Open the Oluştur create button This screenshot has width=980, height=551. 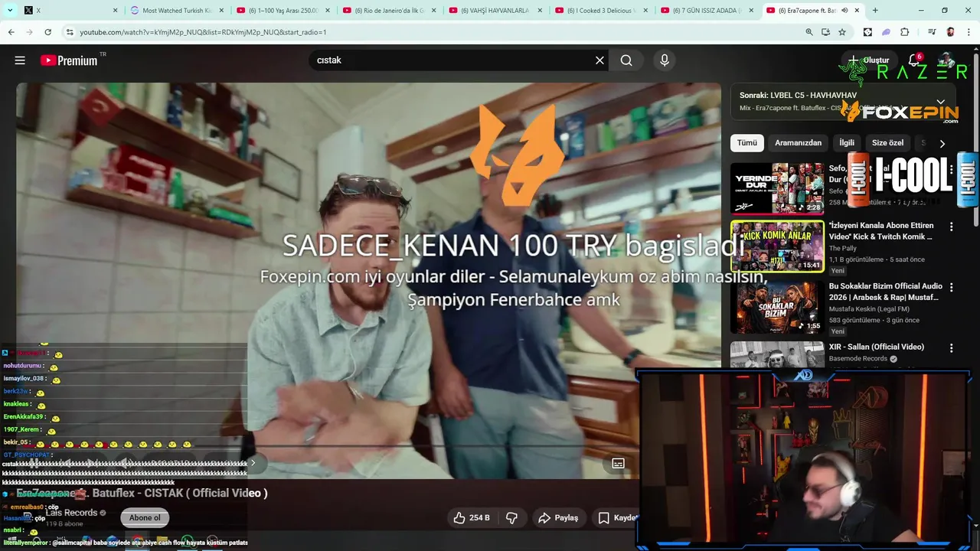click(869, 60)
